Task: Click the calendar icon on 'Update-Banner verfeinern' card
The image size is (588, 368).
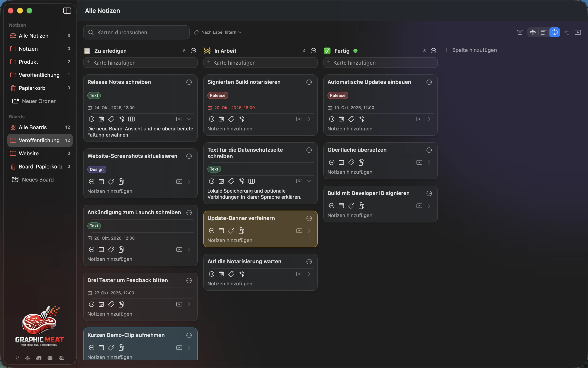Action: [x=221, y=231]
